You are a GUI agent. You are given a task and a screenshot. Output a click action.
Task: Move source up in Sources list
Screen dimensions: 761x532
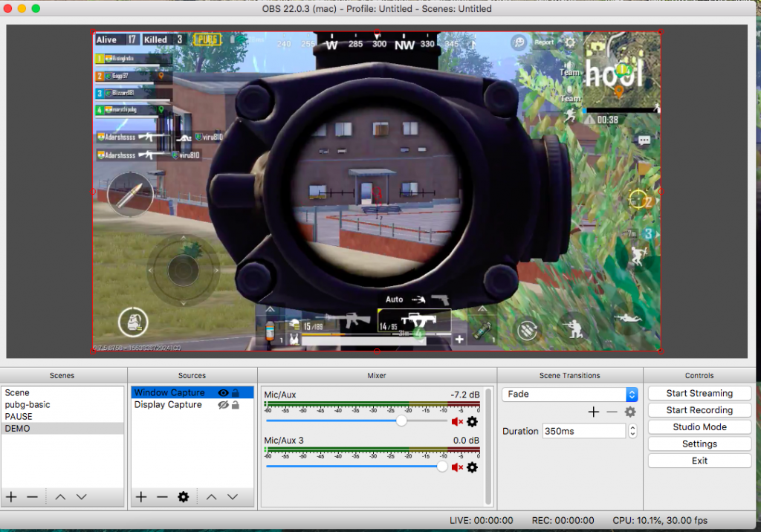click(x=212, y=497)
